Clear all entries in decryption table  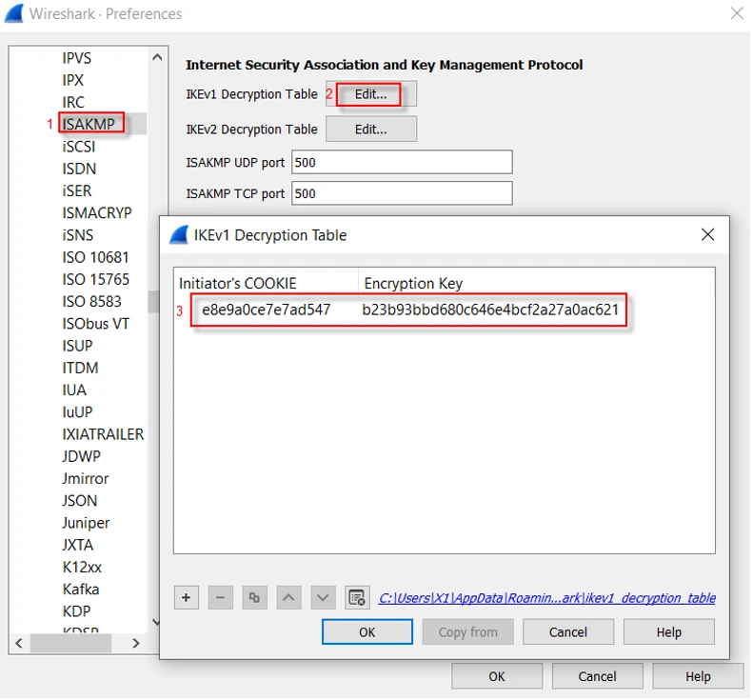click(357, 598)
